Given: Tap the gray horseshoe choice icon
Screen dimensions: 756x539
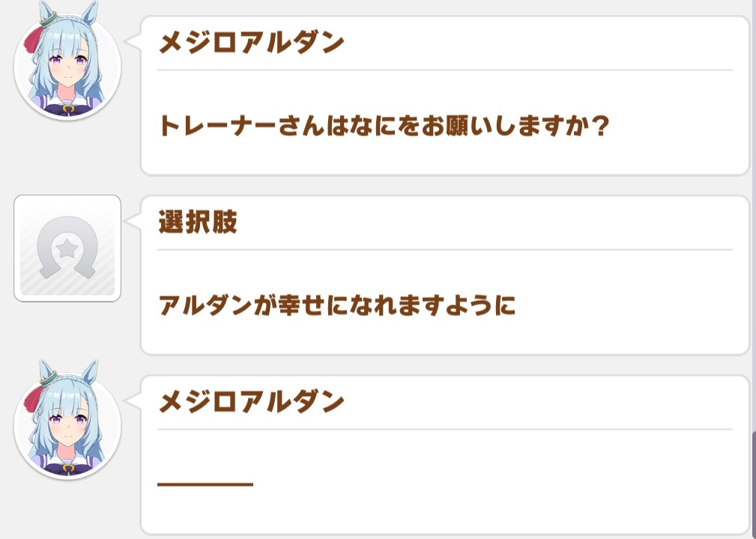Looking at the screenshot, I should pos(67,249).
